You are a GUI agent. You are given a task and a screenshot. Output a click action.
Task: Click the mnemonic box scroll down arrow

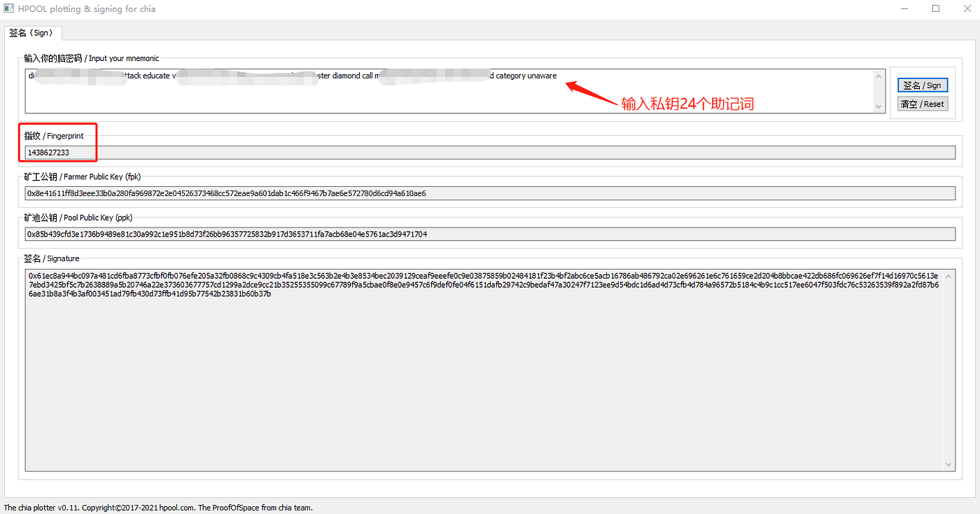point(879,106)
